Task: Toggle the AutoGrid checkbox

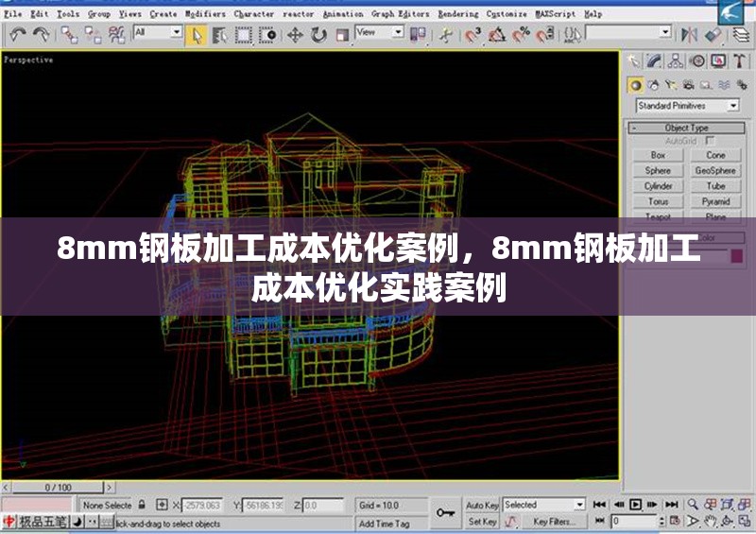Action: tap(711, 141)
